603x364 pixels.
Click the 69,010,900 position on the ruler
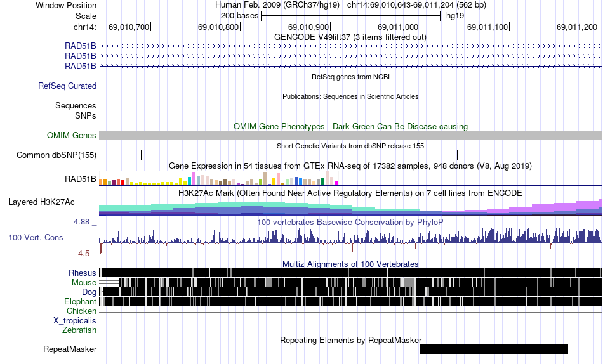pos(308,27)
